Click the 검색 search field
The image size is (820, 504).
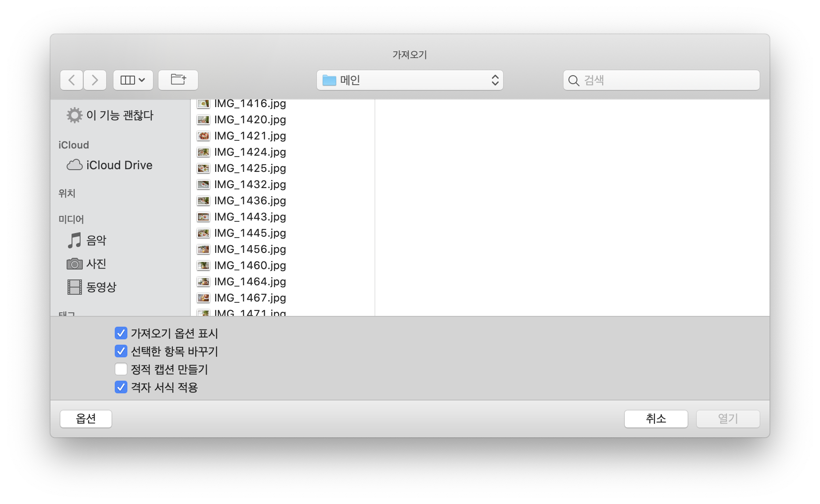coord(661,80)
